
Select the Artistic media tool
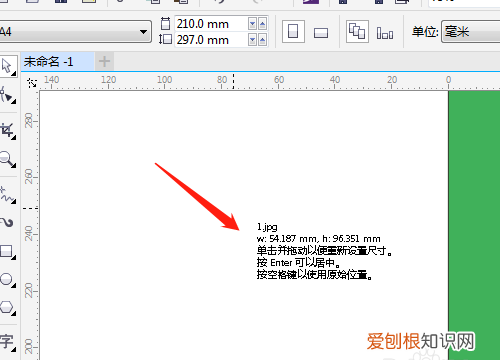(8, 222)
